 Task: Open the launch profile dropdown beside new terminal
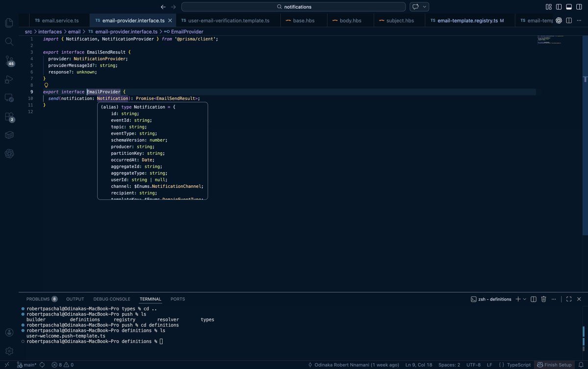click(x=524, y=299)
